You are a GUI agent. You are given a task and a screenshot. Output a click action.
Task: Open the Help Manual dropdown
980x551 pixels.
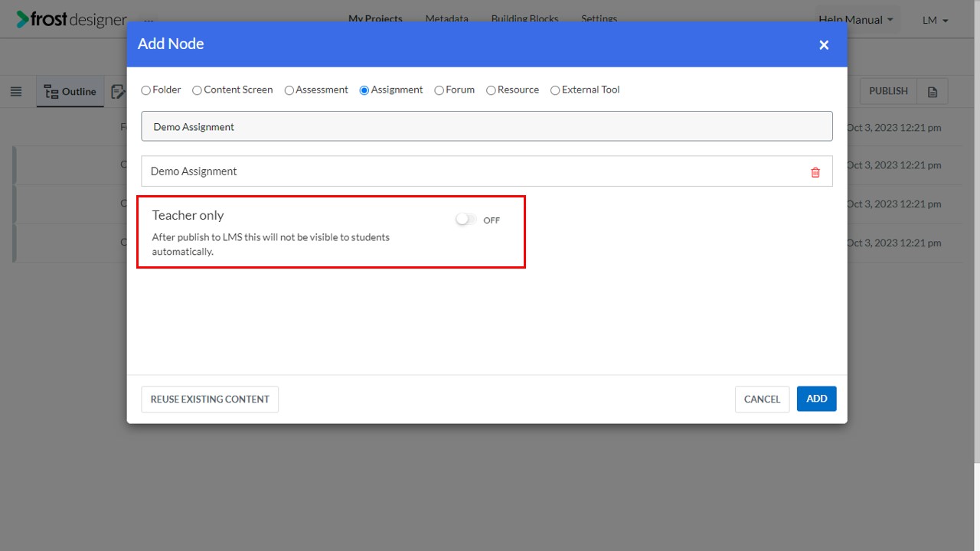click(856, 20)
